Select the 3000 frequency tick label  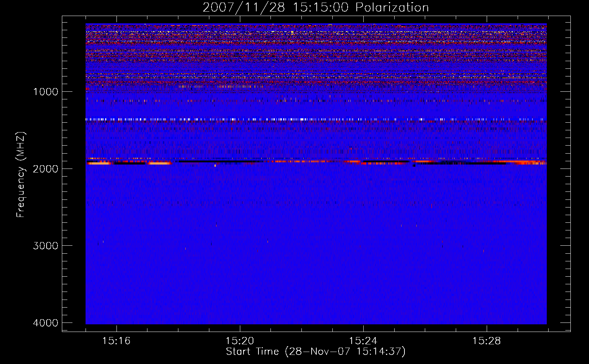[46, 246]
